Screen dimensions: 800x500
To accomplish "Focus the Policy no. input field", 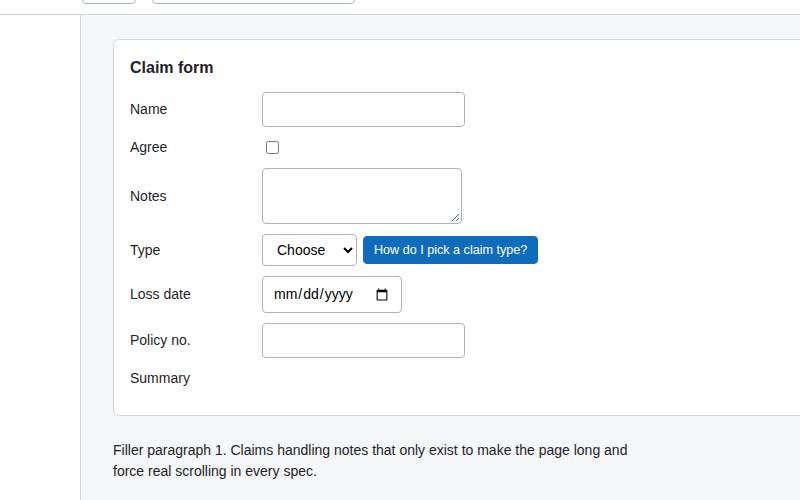I will [363, 340].
